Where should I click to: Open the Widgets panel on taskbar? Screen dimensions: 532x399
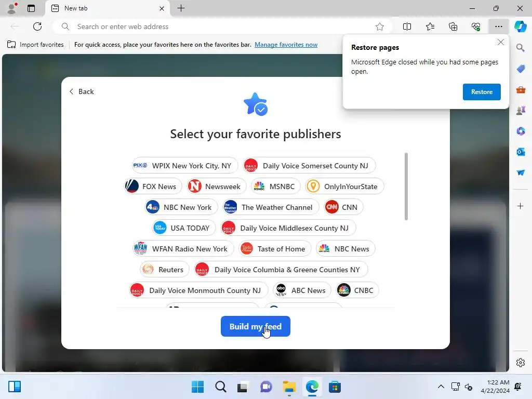15,387
